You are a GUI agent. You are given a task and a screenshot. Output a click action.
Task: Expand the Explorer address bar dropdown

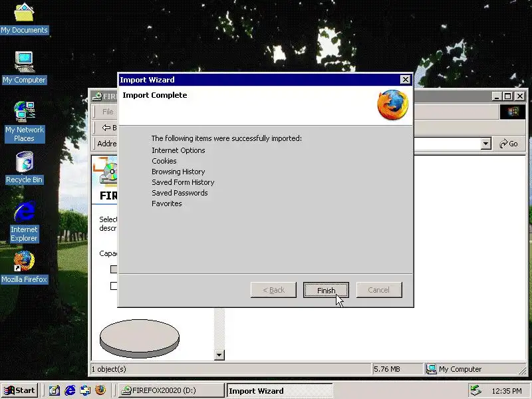tap(485, 144)
